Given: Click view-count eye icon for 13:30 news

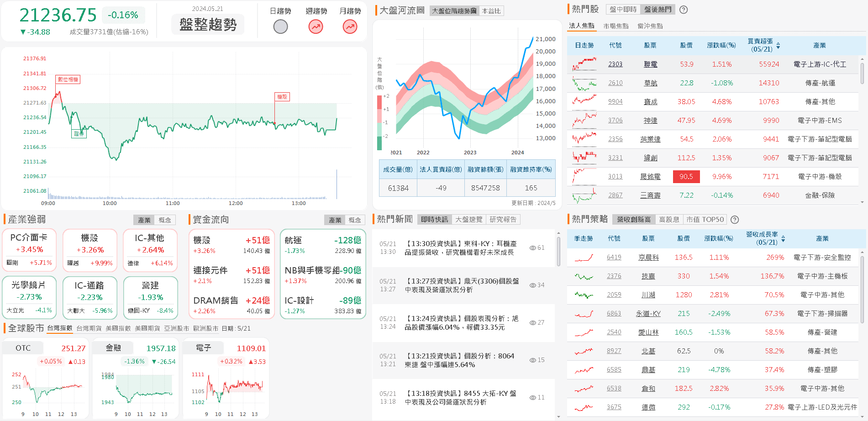Looking at the screenshot, I should click(x=532, y=248).
